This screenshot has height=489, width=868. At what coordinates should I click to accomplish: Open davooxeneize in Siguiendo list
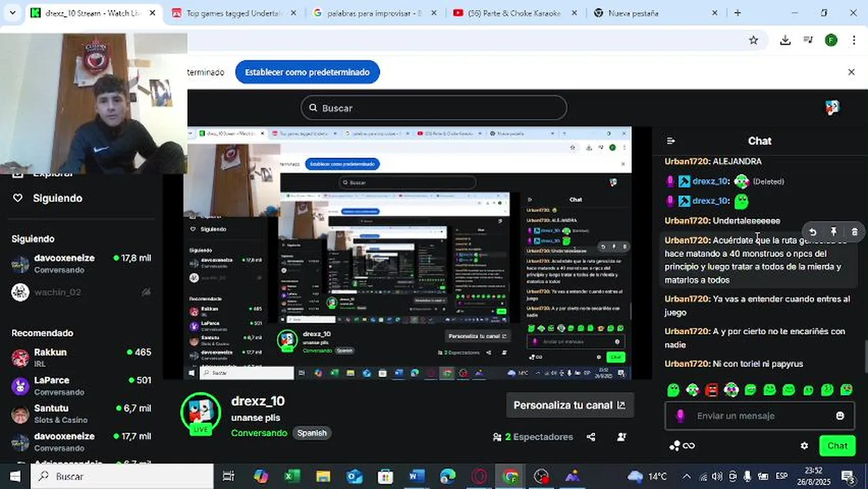[x=82, y=264]
